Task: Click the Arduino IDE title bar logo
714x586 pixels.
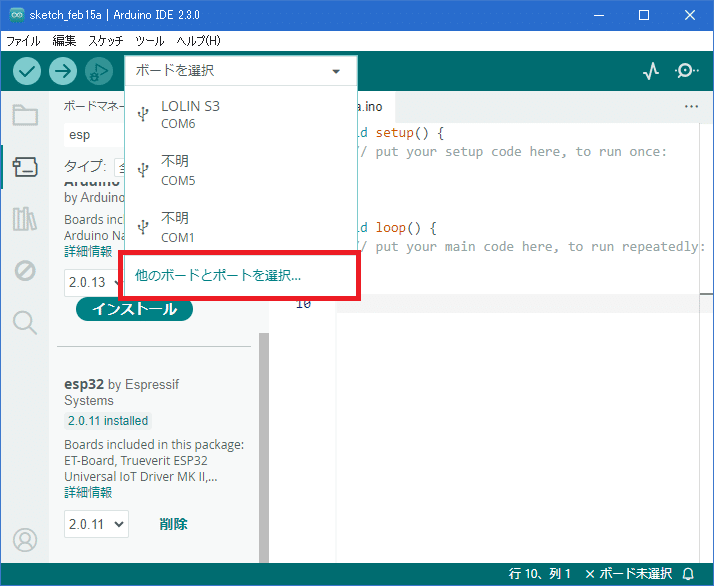Action: pyautogui.click(x=17, y=15)
